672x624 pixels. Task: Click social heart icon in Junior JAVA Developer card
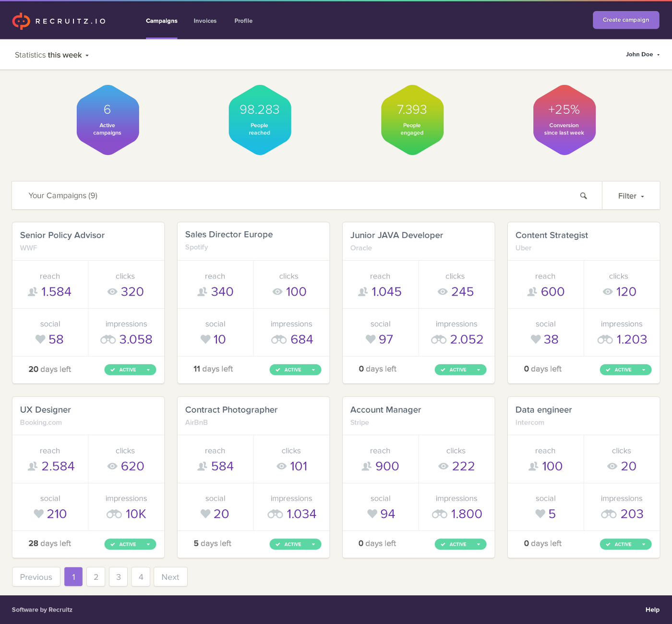(x=371, y=339)
